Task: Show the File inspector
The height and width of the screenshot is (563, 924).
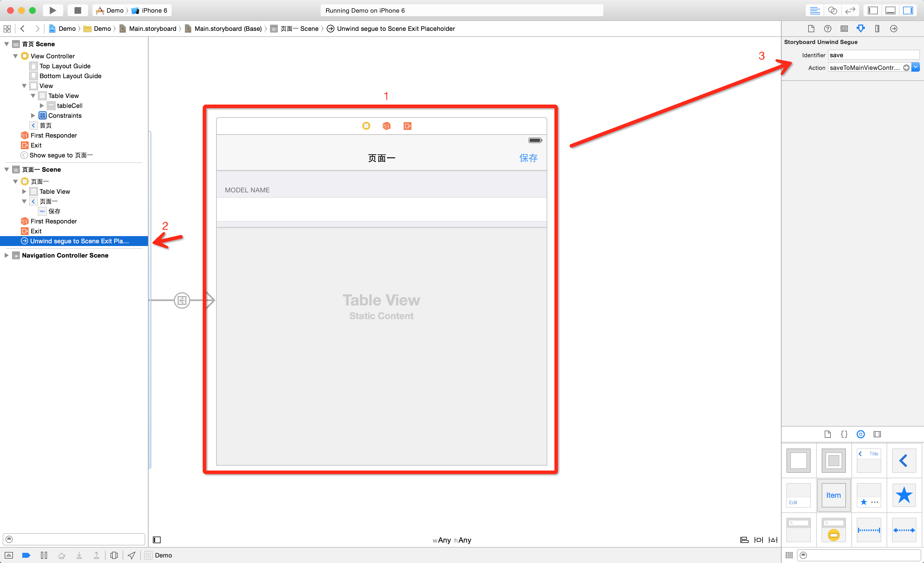Action: (811, 29)
